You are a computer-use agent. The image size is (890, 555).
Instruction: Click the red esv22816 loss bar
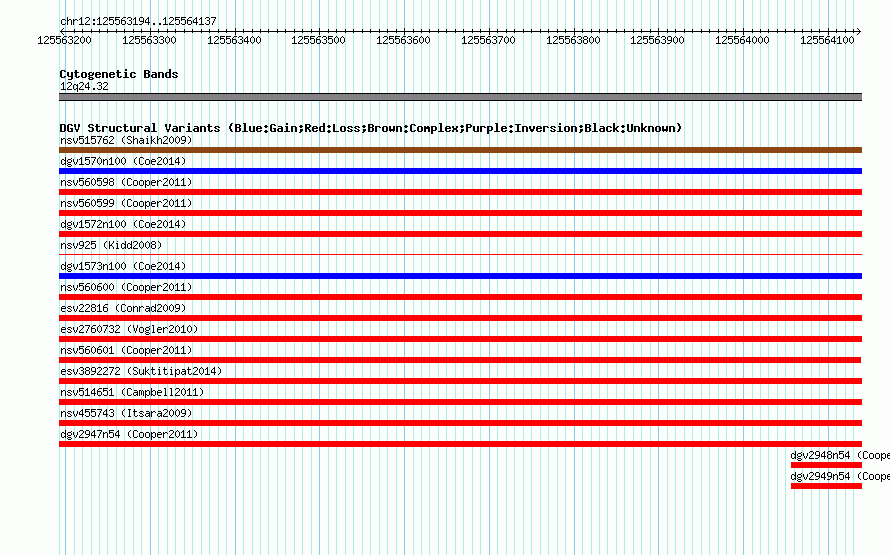460,318
